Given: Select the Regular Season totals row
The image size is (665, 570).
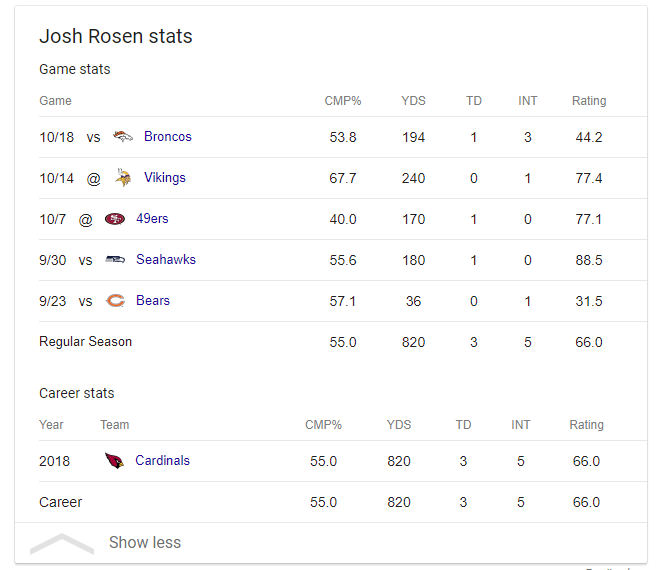Looking at the screenshot, I should point(343,342).
